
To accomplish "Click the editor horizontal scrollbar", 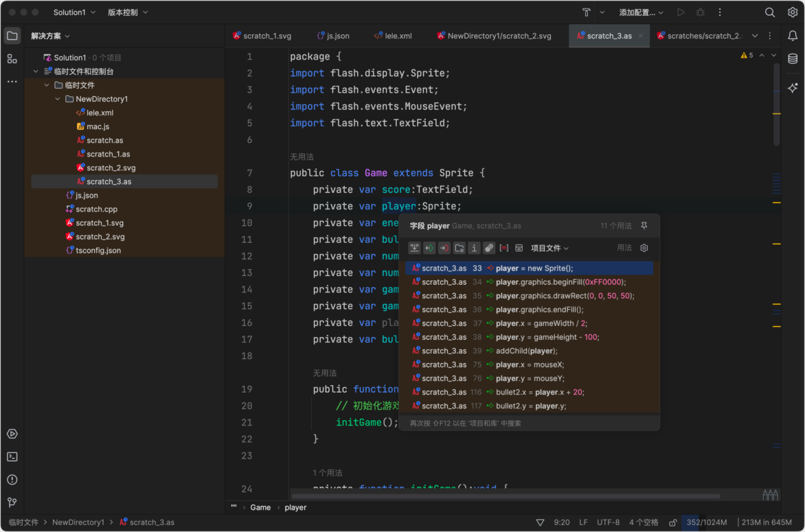I will point(506,496).
